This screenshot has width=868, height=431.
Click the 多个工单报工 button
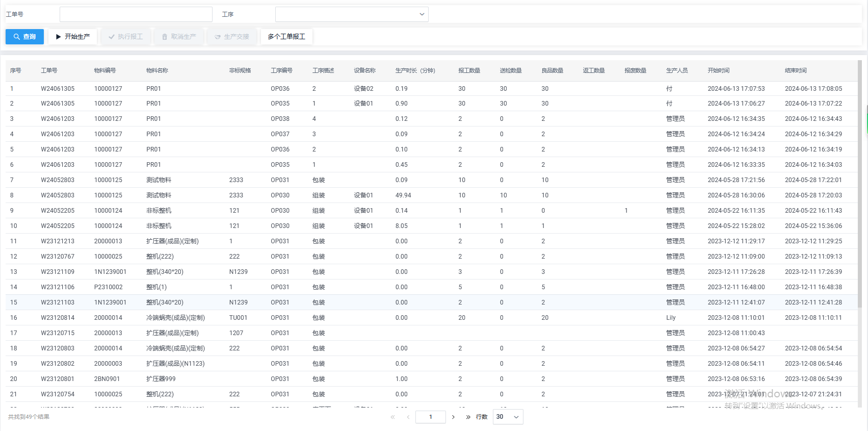click(286, 37)
